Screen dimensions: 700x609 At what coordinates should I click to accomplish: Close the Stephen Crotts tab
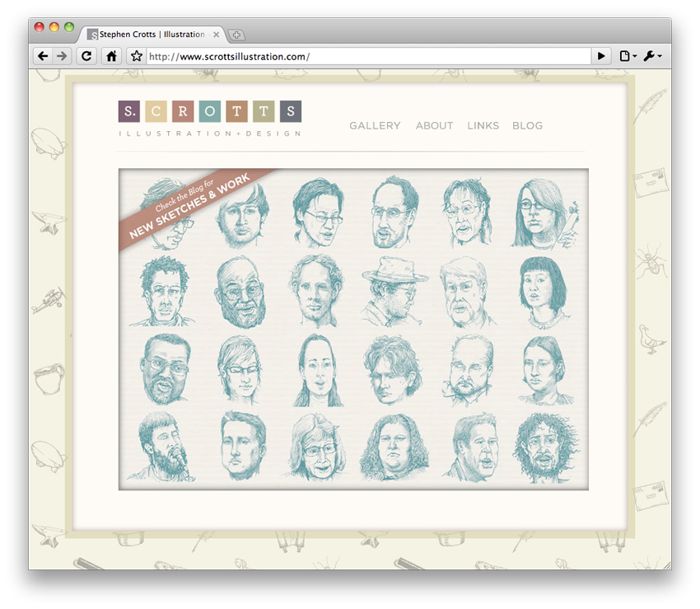tap(217, 35)
